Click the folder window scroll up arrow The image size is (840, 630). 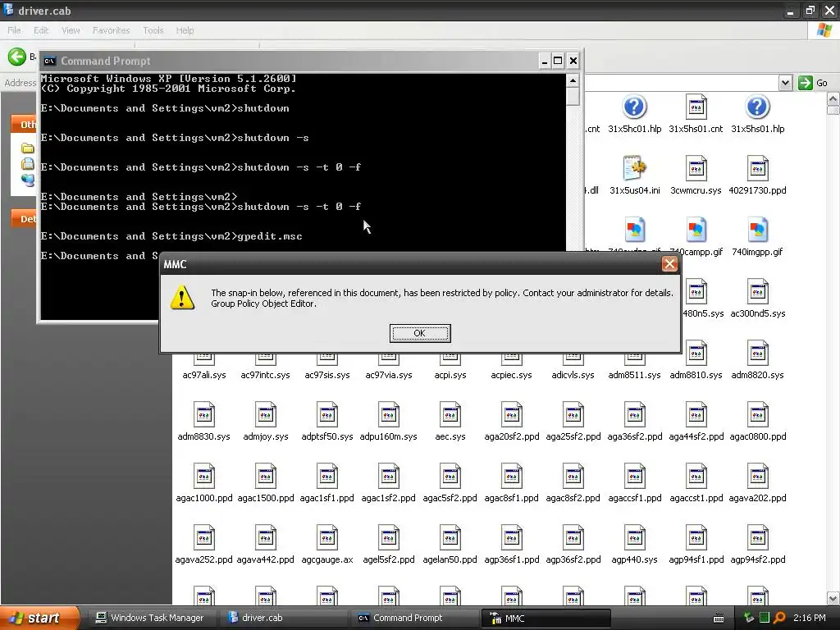(x=833, y=98)
